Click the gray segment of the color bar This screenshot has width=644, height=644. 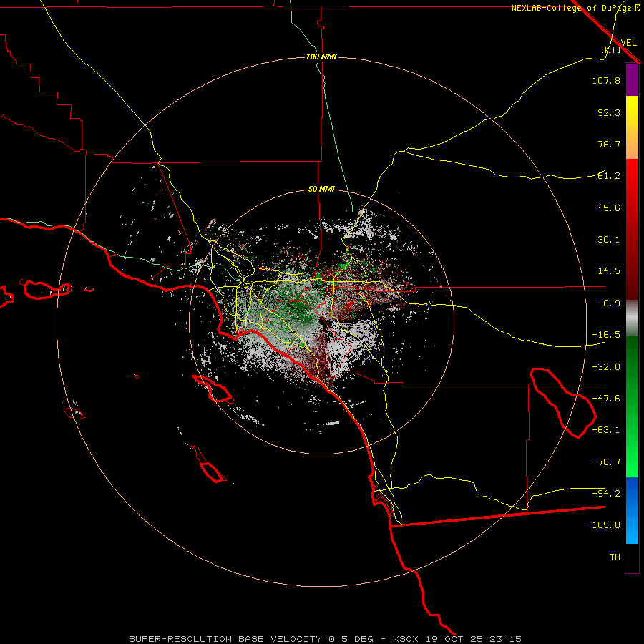(632, 318)
